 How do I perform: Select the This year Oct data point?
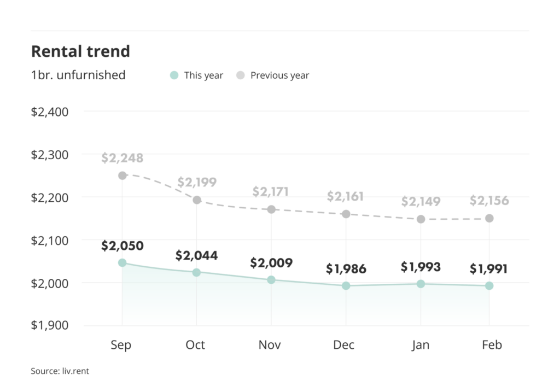coord(197,272)
